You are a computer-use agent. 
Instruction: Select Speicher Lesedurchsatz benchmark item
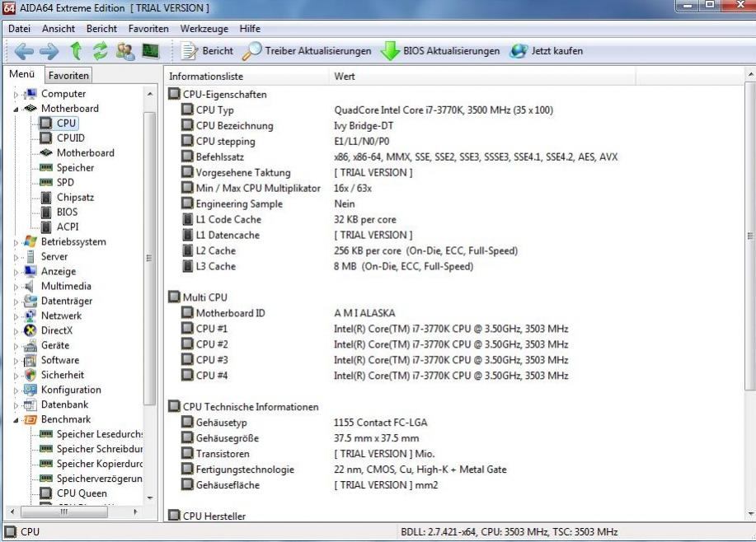pyautogui.click(x=99, y=434)
